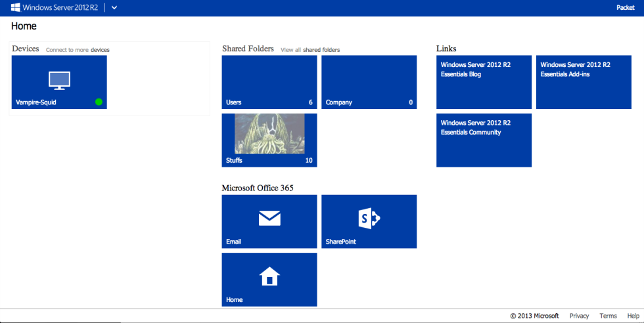Click the Home tile label under house icon
The height and width of the screenshot is (323, 644).
click(x=234, y=300)
